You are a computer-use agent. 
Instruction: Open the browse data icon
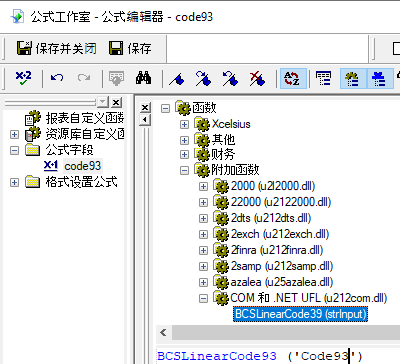click(x=116, y=79)
